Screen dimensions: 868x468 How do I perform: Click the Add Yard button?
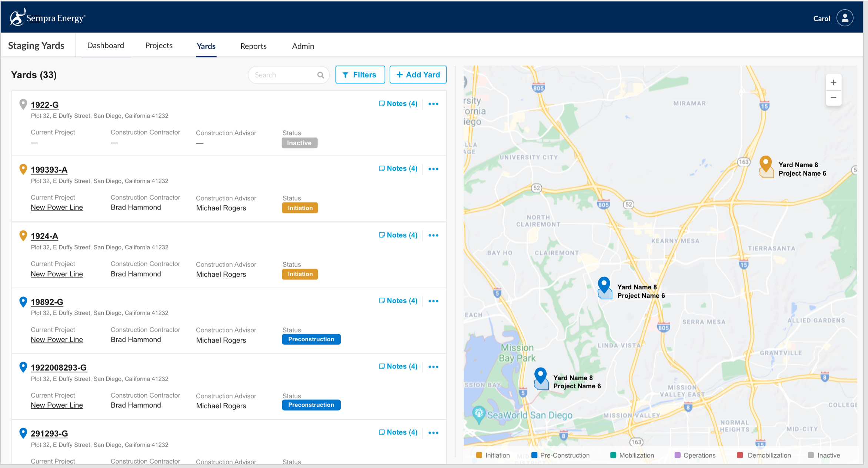418,75
